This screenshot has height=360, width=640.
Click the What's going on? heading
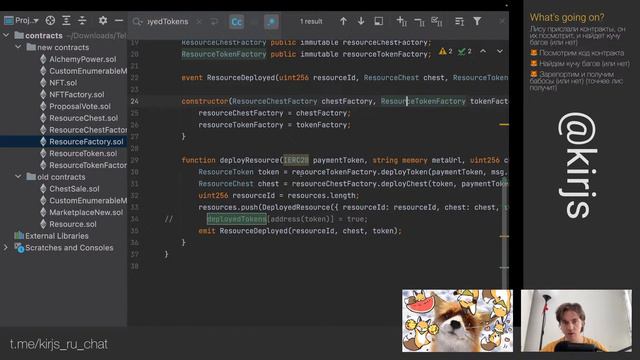(x=567, y=18)
